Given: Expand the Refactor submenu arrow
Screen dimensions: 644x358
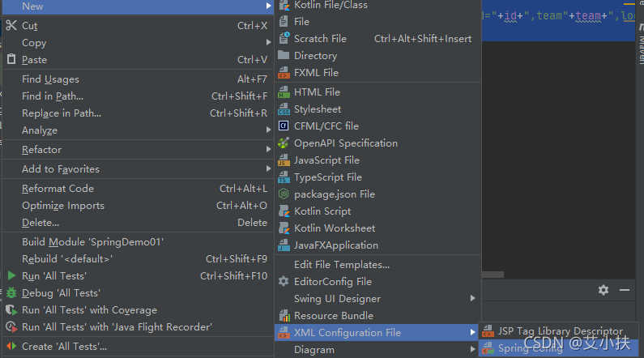Looking at the screenshot, I should coord(268,149).
